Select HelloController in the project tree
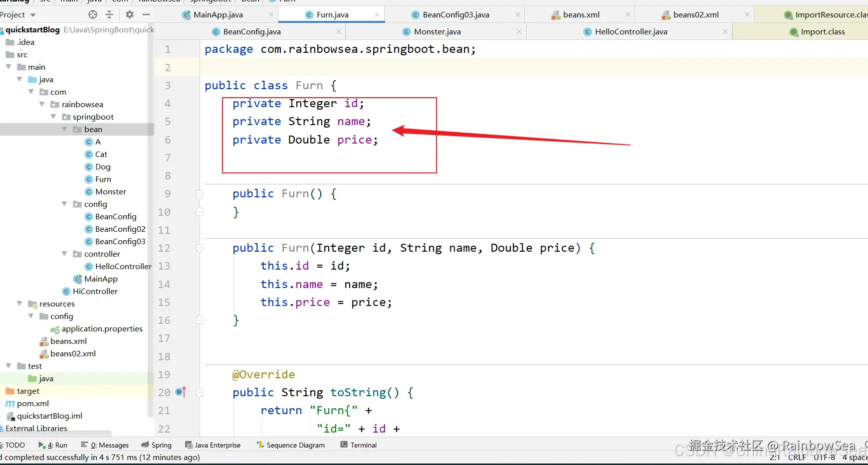Image resolution: width=868 pixels, height=465 pixels. coord(123,267)
